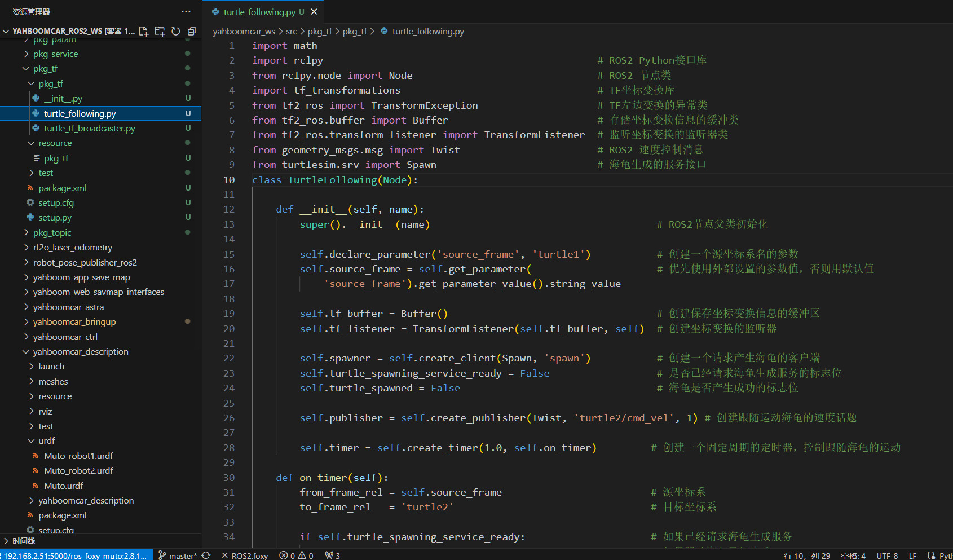The image size is (953, 560).
Task: Collapse the urdf folder
Action: coord(46,441)
